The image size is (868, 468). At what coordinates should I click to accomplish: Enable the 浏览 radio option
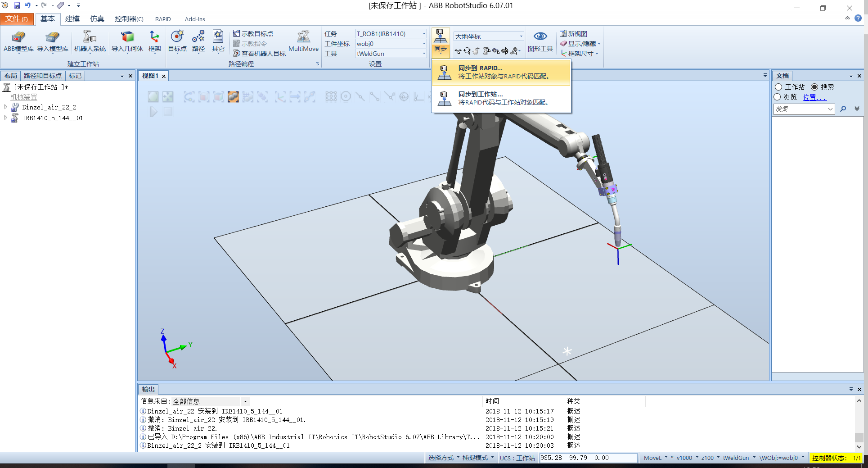click(778, 97)
